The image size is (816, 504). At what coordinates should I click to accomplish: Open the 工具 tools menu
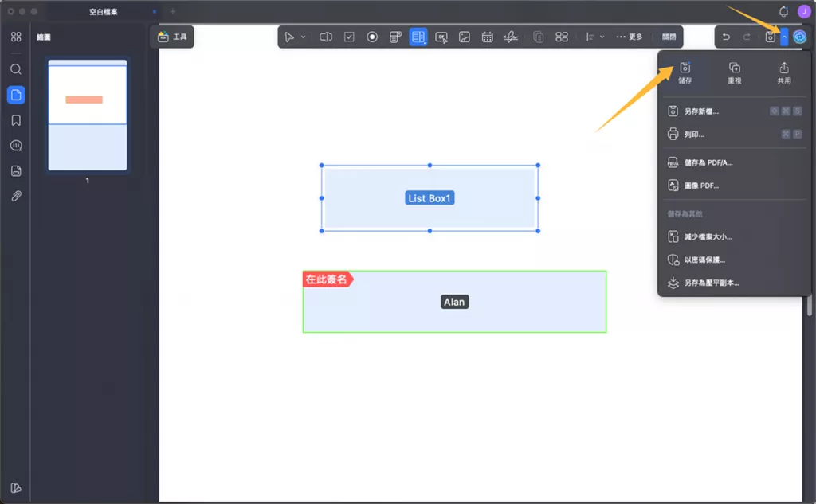[x=172, y=37]
